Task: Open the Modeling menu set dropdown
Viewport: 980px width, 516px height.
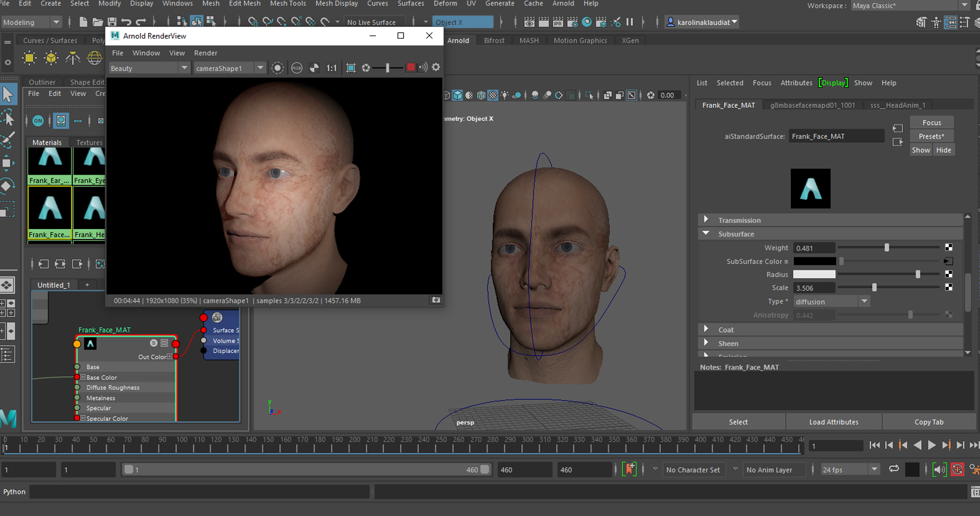Action: (x=31, y=22)
